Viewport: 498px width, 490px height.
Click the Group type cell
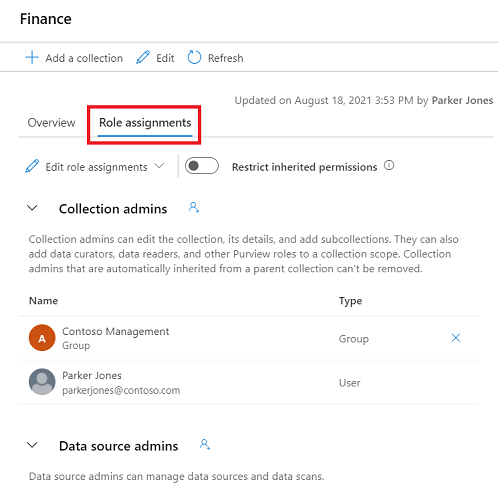coord(354,339)
